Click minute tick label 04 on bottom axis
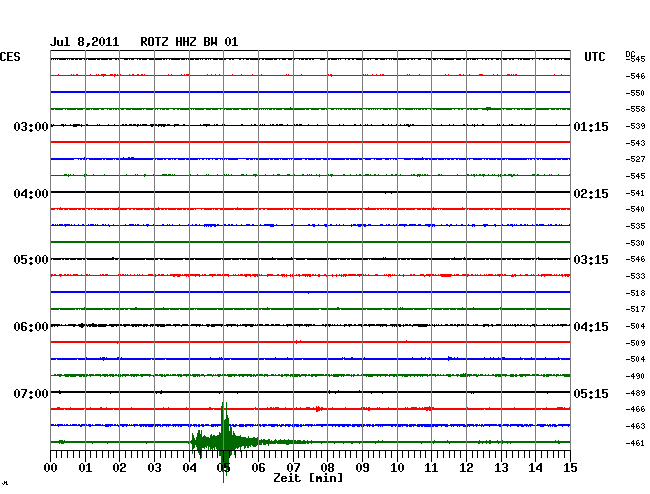Image resolution: width=650 pixels, height=494 pixels. point(189,468)
